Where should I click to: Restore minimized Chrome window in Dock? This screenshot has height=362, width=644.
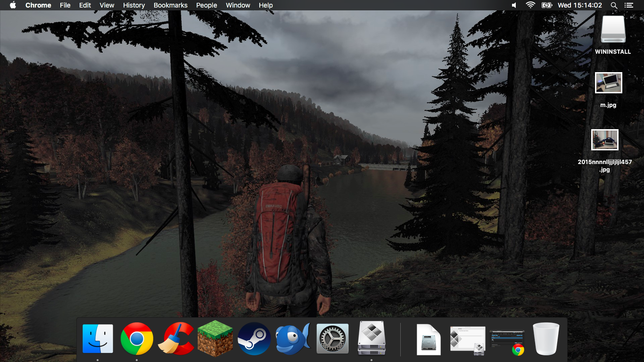coord(507,341)
